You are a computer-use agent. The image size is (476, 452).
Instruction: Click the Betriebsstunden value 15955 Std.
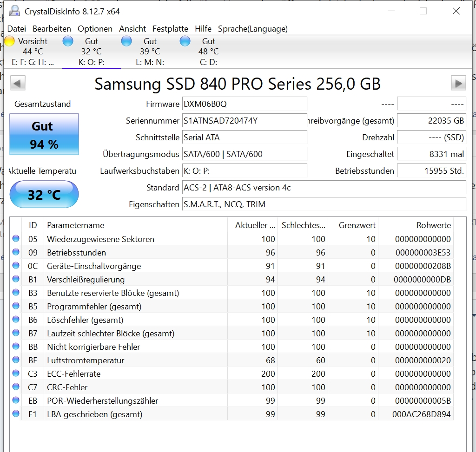432,171
